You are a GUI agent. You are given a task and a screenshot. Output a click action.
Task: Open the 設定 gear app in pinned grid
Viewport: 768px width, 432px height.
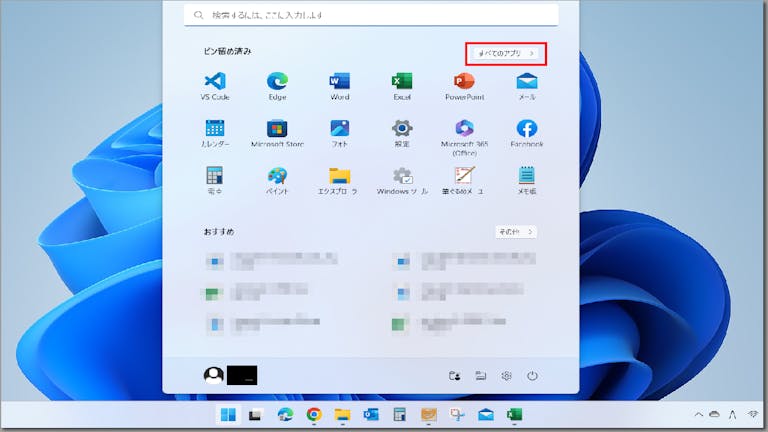[x=402, y=133]
